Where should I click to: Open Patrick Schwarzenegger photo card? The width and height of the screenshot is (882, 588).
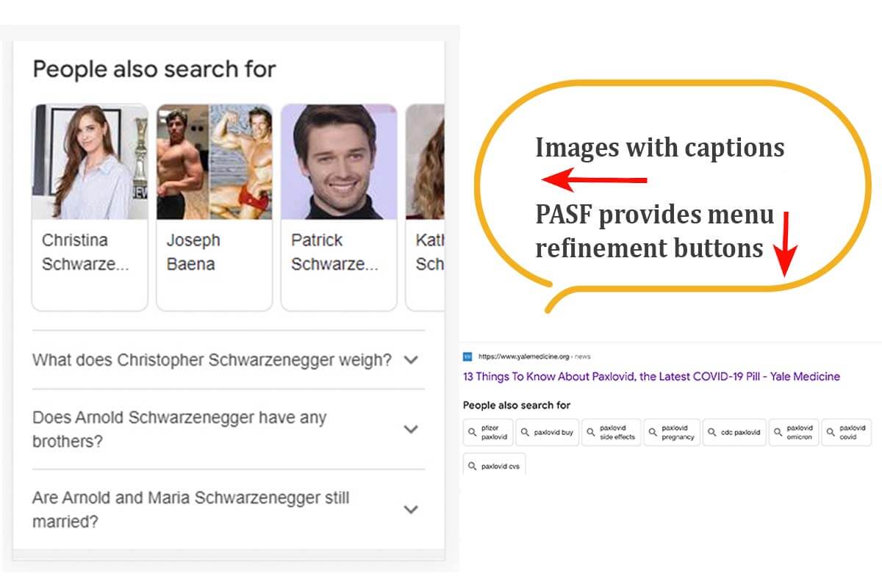339,207
